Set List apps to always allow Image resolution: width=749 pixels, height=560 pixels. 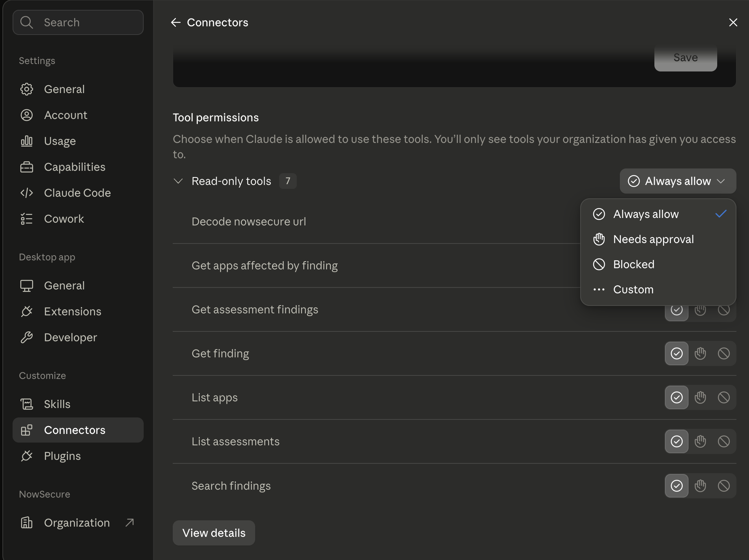pos(676,397)
